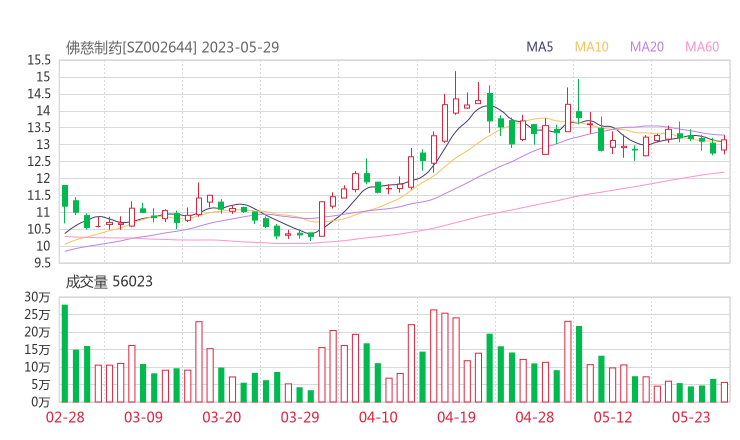Viewport: 740px width, 440px height.
Task: Select the 05-23 date axis label
Action: click(x=691, y=417)
